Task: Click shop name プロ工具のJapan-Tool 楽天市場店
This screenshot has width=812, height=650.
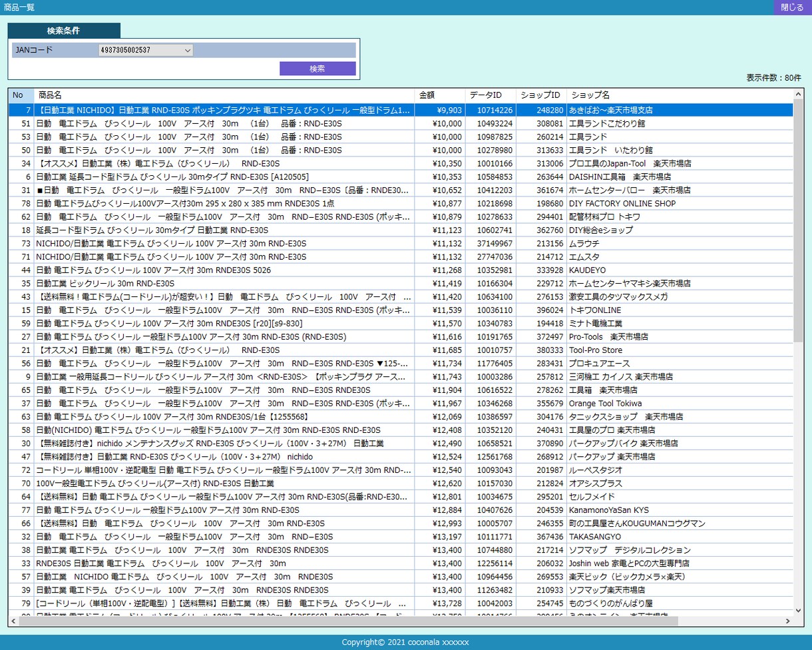Action: pyautogui.click(x=630, y=163)
